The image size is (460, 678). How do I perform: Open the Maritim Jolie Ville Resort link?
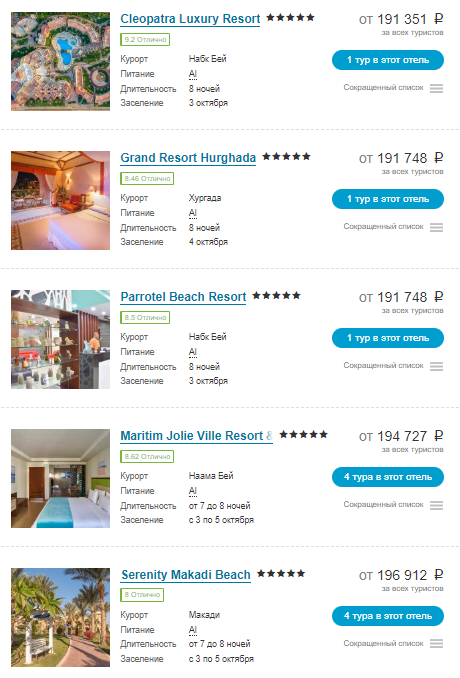(196, 436)
